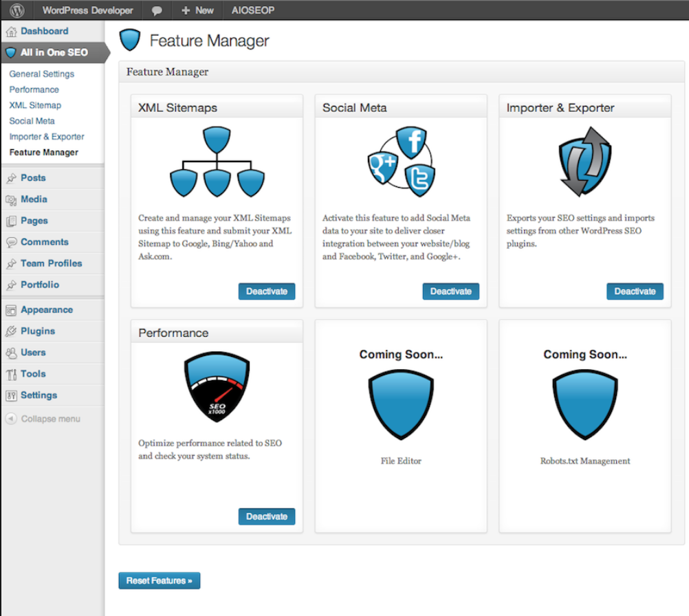Screen dimensions: 689x616
Task: Click the Comments speech bubble sidebar icon
Action: (x=12, y=242)
